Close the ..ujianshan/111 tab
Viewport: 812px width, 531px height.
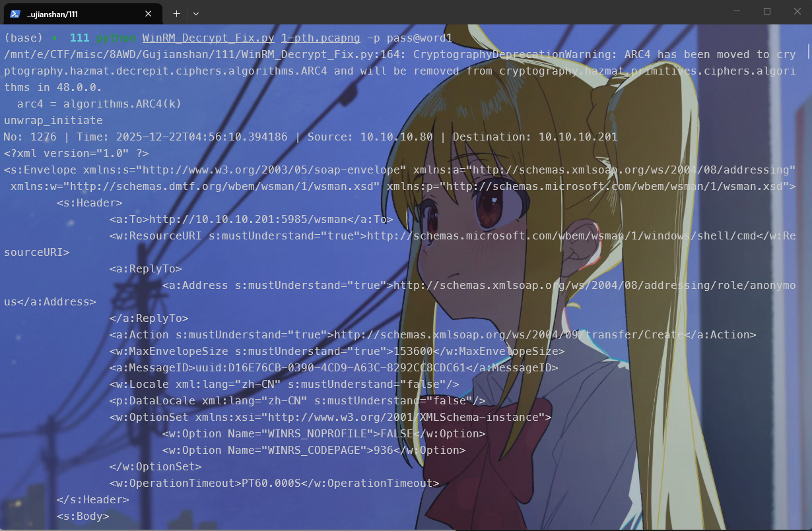(x=149, y=13)
